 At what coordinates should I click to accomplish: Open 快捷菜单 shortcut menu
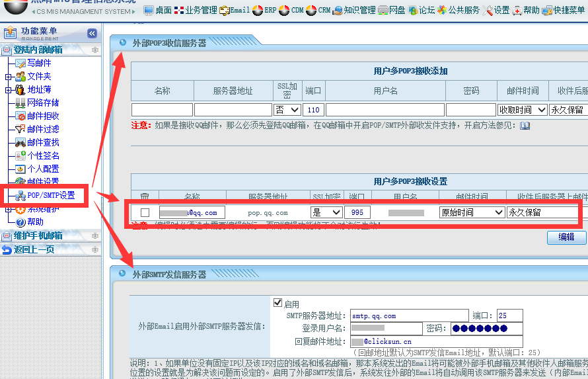(x=564, y=10)
